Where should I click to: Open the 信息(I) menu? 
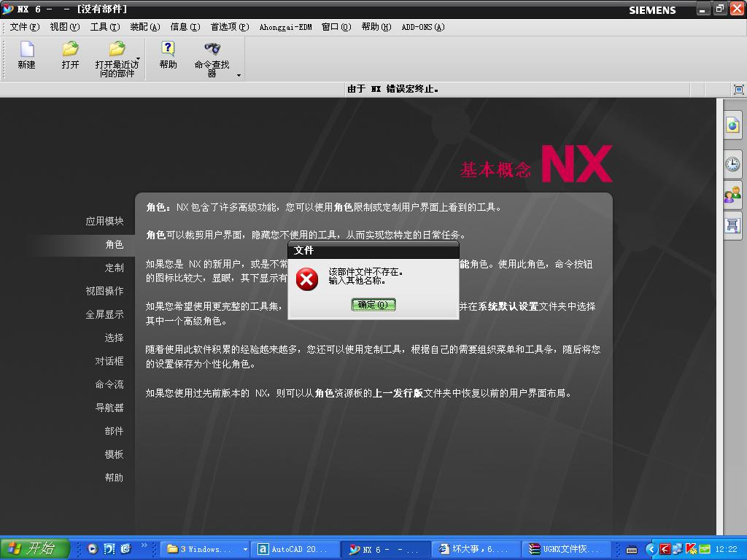coord(185,27)
